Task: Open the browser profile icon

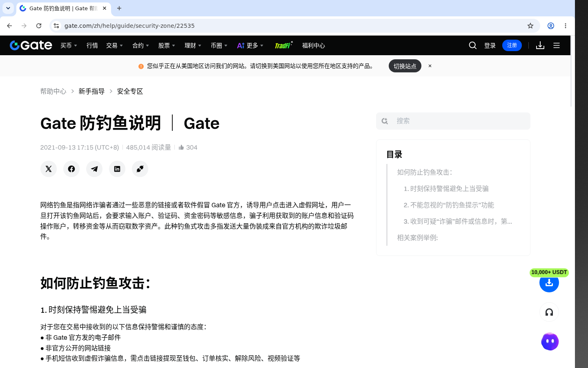Action: pyautogui.click(x=551, y=26)
